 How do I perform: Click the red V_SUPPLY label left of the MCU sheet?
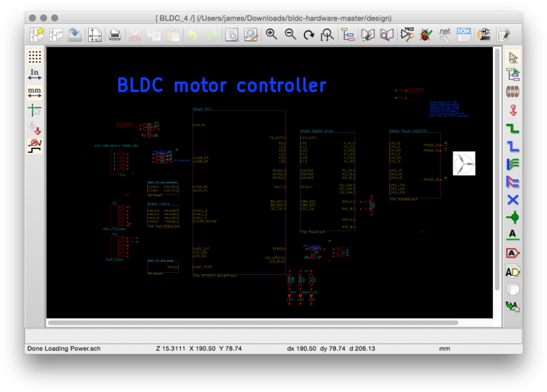click(x=125, y=125)
